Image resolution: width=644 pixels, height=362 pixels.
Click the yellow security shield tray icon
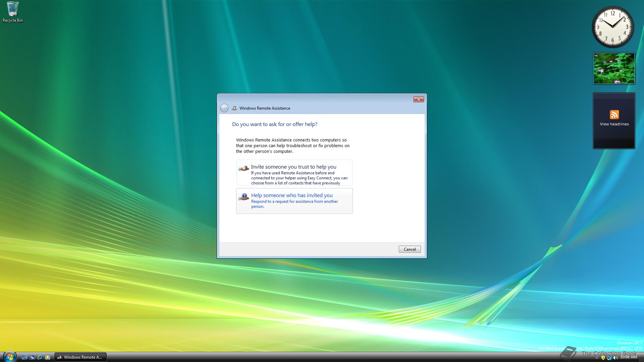[x=603, y=358]
